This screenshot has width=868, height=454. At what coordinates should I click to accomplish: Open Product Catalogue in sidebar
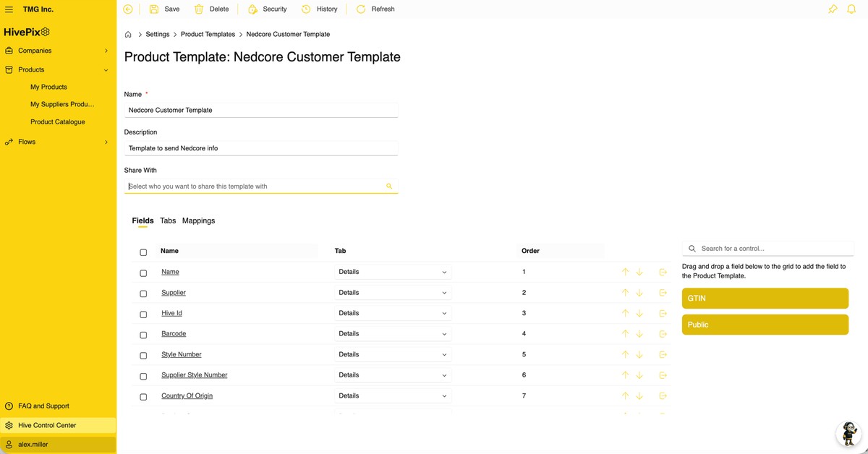point(57,122)
